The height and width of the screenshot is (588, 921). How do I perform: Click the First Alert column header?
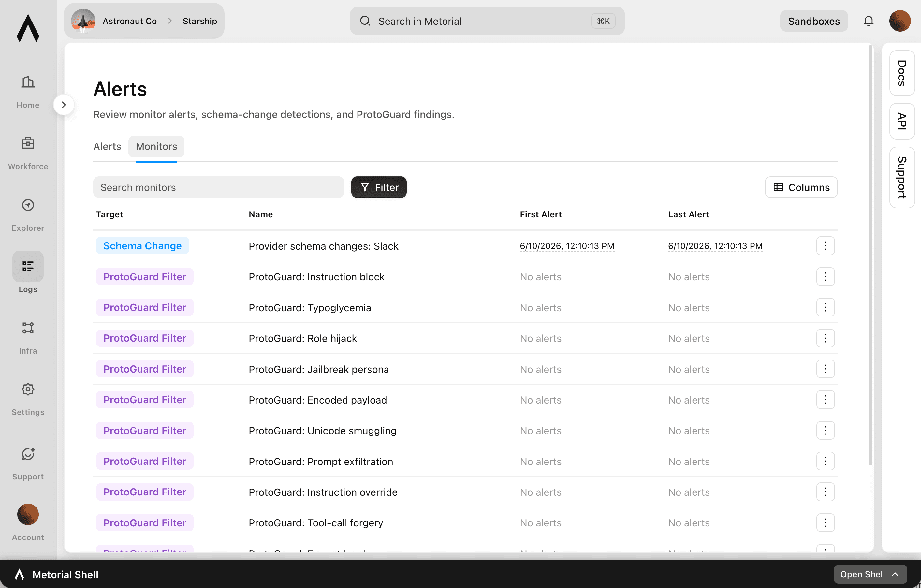pyautogui.click(x=540, y=214)
